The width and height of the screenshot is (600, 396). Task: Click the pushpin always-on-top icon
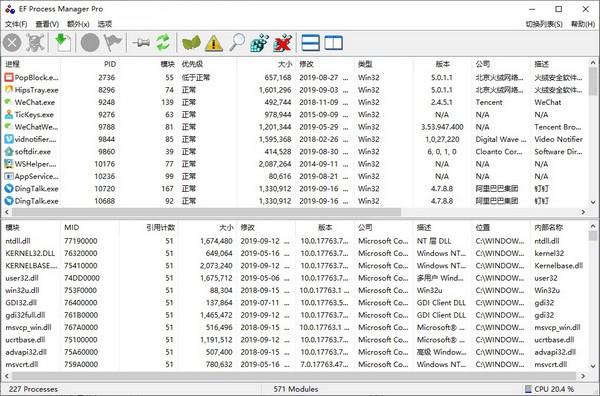tap(141, 42)
